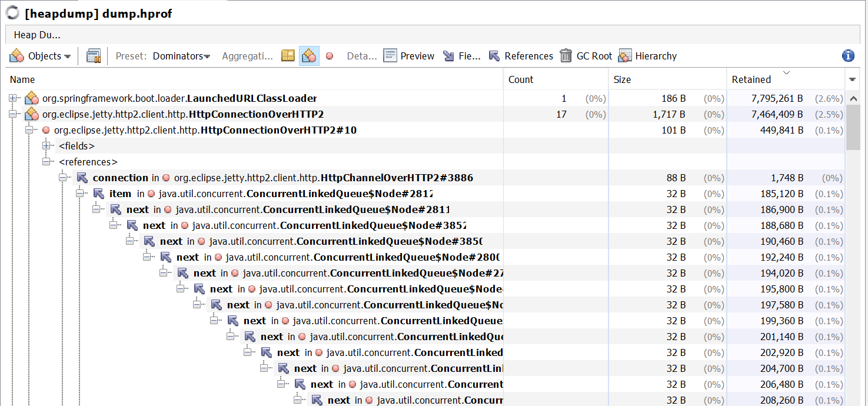The image size is (868, 406).
Task: Click the retained value 449,841 B
Action: [x=781, y=130]
